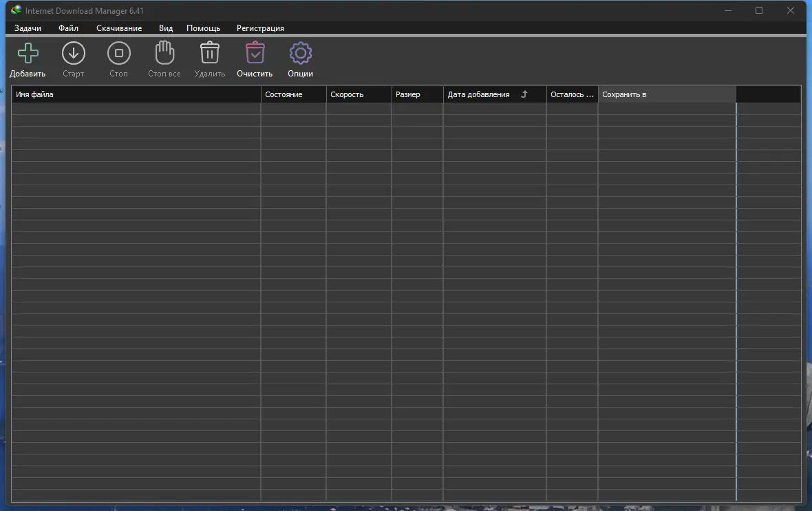
Task: Open the Вид menu
Action: tap(166, 28)
